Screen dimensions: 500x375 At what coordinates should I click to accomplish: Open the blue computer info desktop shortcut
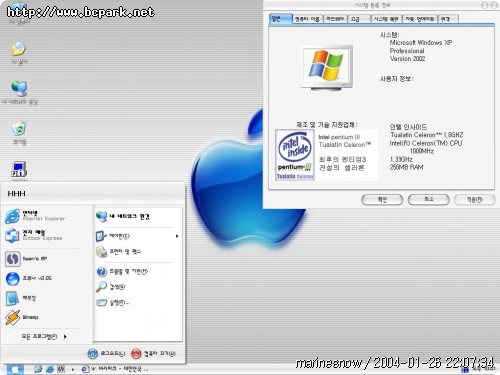pyautogui.click(x=19, y=170)
